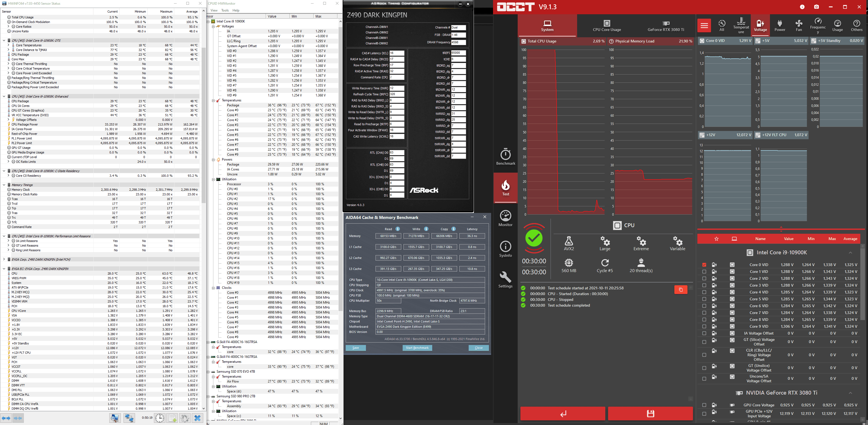
Task: Click HWiNFO expand columns arrows icon
Action: (6, 418)
